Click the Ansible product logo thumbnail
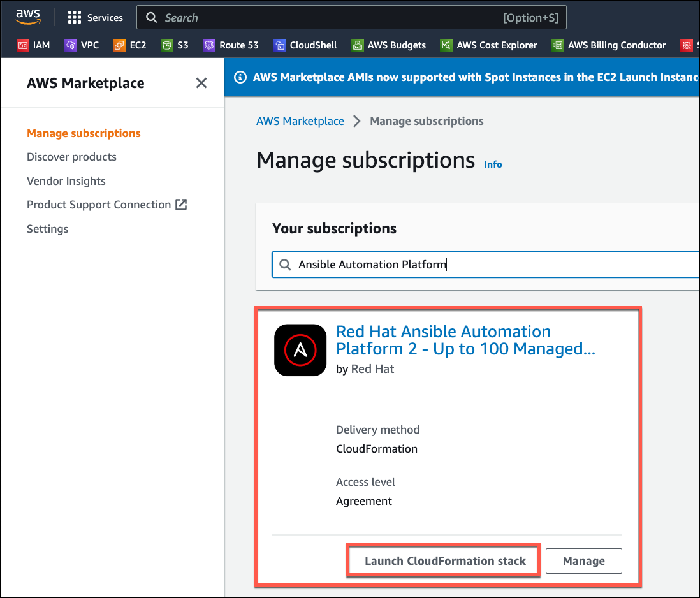700x598 pixels. [300, 350]
